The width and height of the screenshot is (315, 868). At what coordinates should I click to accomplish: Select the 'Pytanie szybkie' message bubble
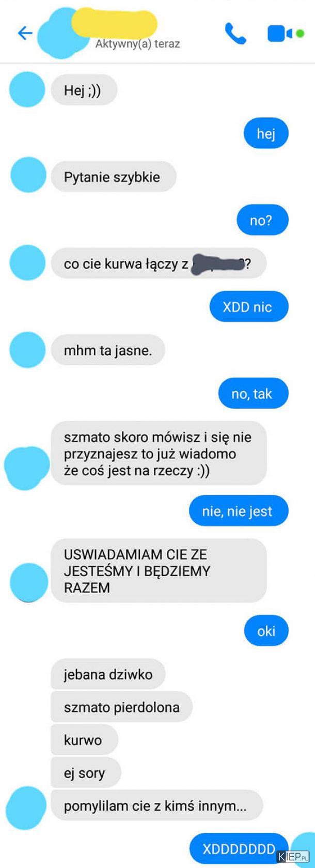113,177
